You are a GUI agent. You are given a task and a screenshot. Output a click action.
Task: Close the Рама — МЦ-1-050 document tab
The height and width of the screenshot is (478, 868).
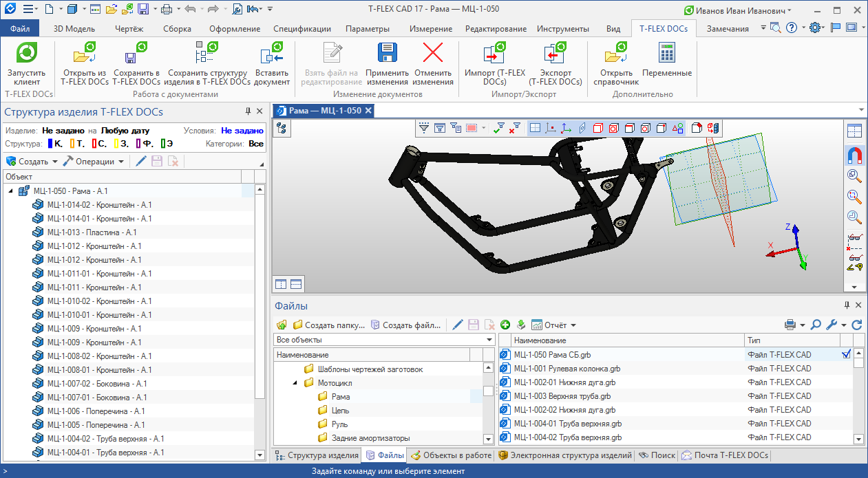368,110
